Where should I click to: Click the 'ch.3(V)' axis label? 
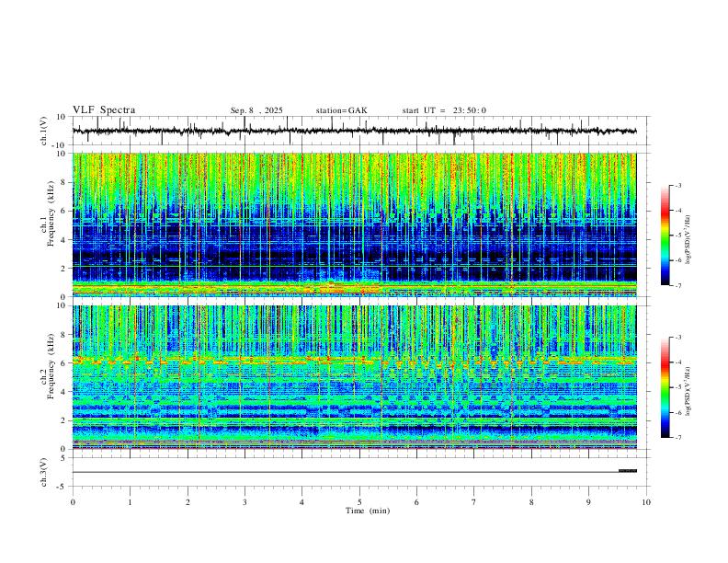[x=44, y=472]
